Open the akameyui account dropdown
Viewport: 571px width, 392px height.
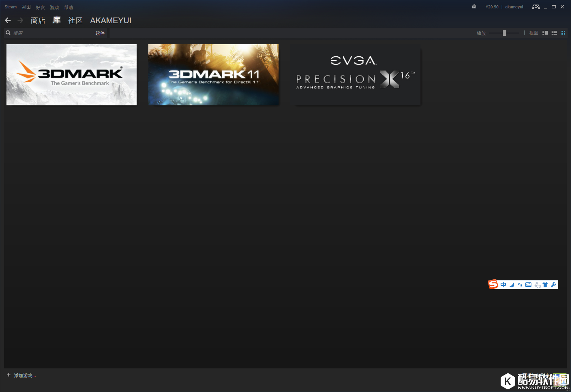click(514, 6)
